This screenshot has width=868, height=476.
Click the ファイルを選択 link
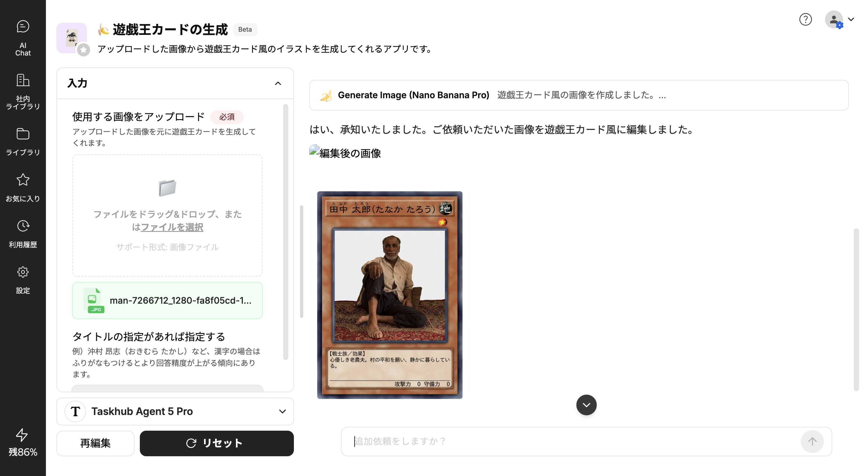tap(172, 227)
